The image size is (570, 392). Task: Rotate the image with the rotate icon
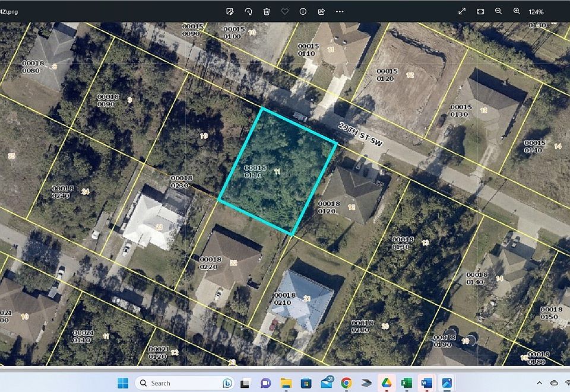[248, 11]
